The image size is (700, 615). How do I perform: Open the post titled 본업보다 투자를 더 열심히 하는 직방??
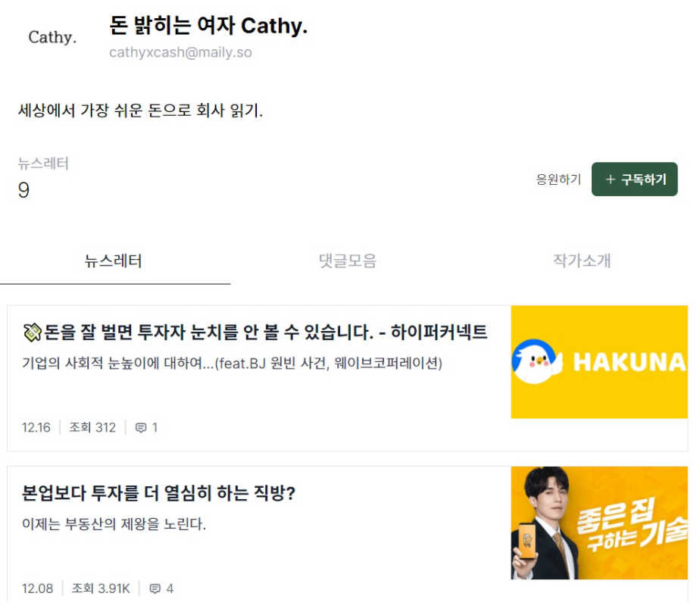click(x=158, y=493)
